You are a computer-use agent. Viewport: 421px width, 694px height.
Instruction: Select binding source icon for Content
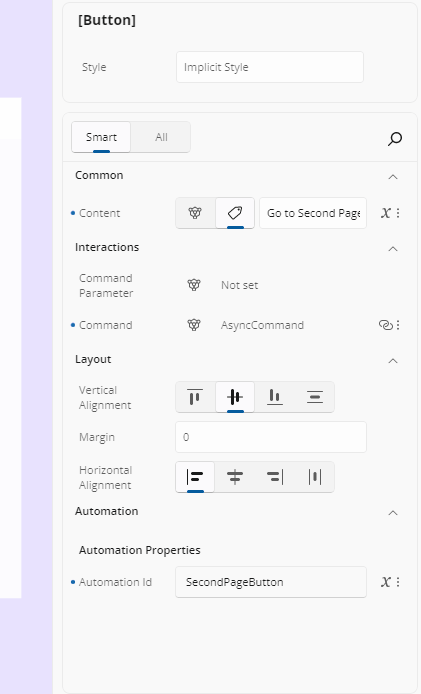pyautogui.click(x=195, y=213)
